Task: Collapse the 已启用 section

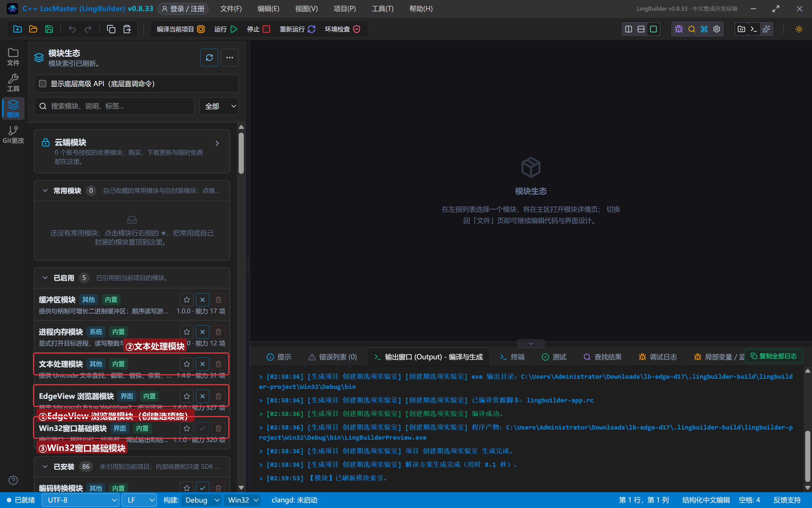Action: 45,278
